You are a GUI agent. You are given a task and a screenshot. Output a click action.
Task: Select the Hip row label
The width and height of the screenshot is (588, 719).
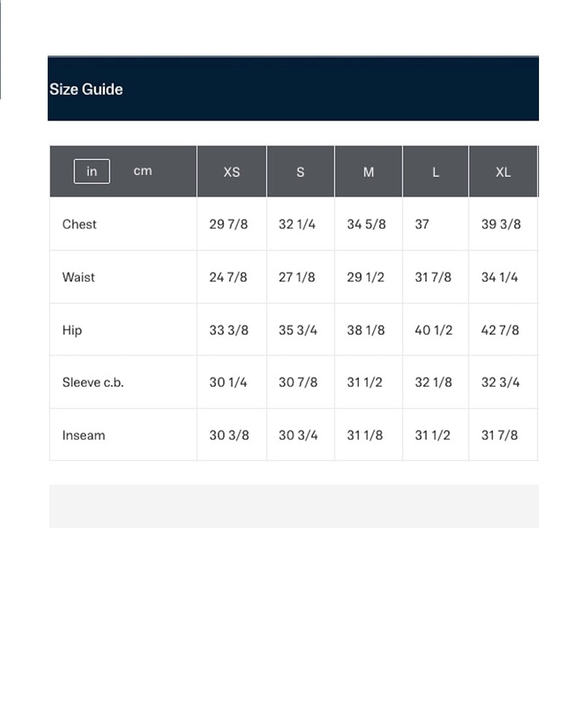coord(72,330)
